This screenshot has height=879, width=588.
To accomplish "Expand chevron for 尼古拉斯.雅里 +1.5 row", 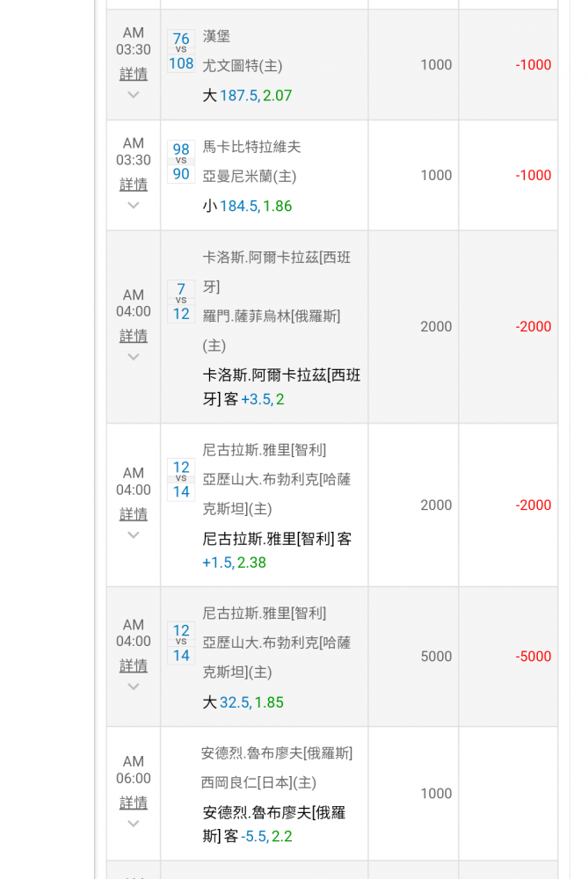I will 134,534.
